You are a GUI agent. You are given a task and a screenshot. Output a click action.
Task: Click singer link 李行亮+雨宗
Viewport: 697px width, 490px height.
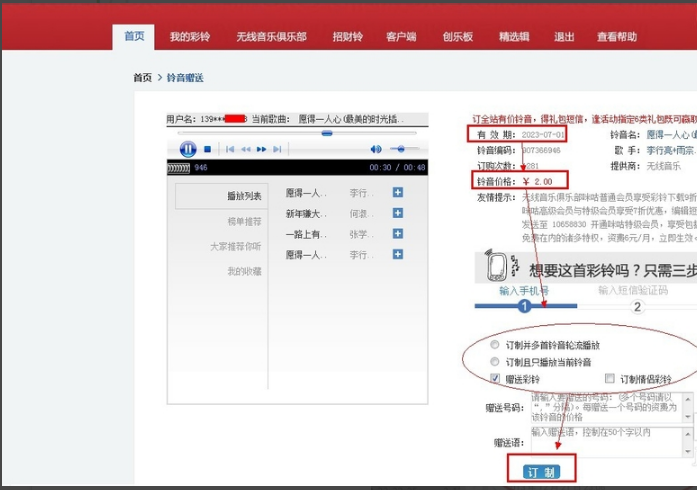click(671, 150)
